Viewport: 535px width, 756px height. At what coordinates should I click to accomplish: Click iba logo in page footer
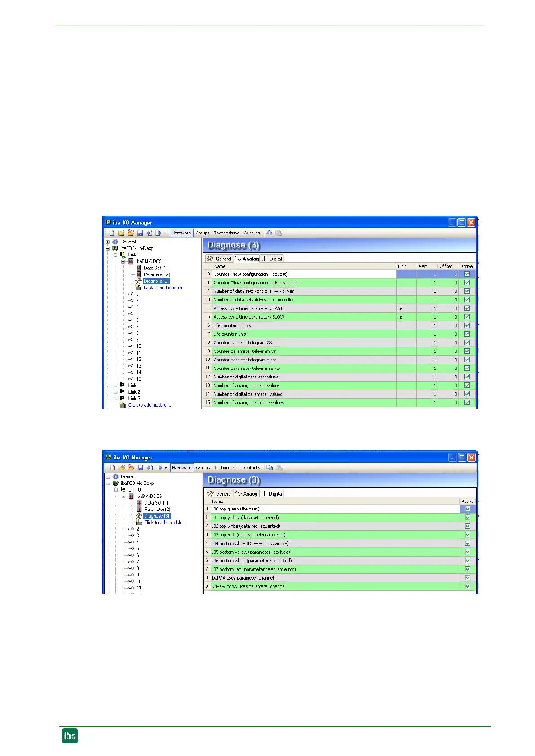[70, 735]
